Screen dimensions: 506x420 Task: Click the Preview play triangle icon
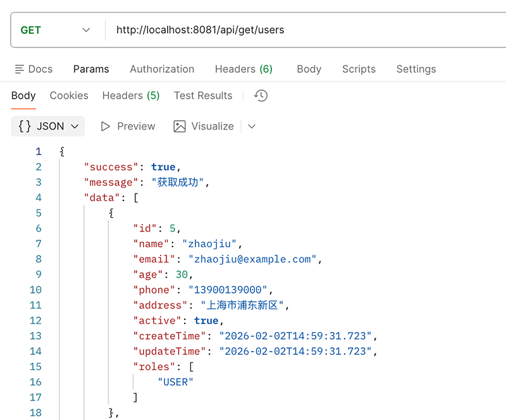tap(105, 127)
